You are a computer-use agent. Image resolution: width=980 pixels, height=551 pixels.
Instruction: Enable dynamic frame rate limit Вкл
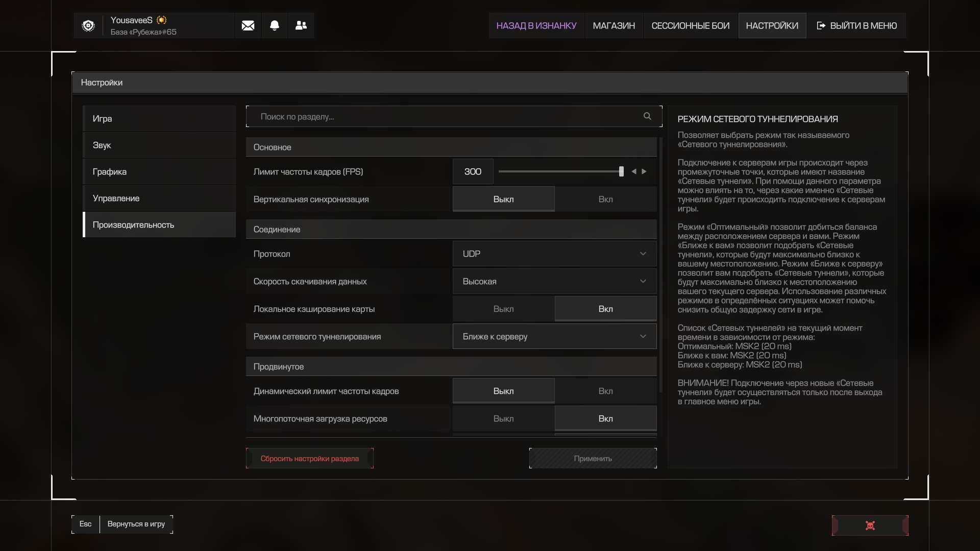[x=606, y=391]
